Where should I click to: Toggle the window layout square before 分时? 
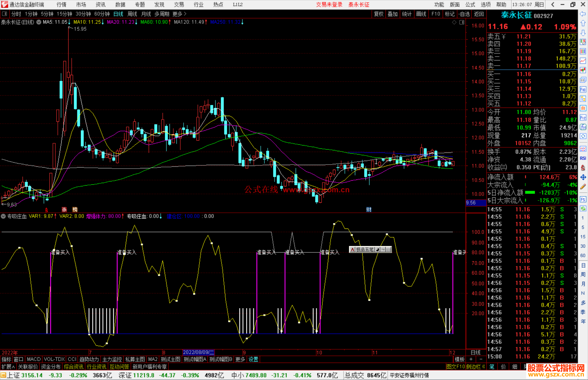[x=5, y=14]
